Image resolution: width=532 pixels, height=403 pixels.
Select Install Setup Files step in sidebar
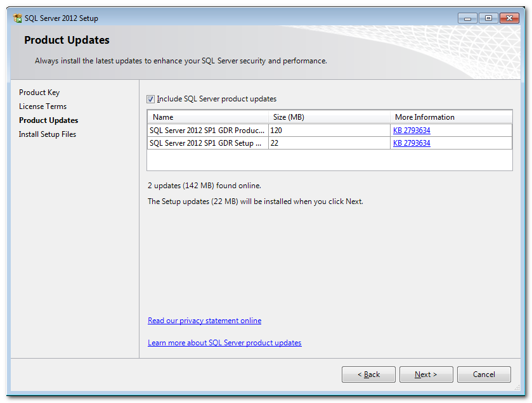(48, 134)
